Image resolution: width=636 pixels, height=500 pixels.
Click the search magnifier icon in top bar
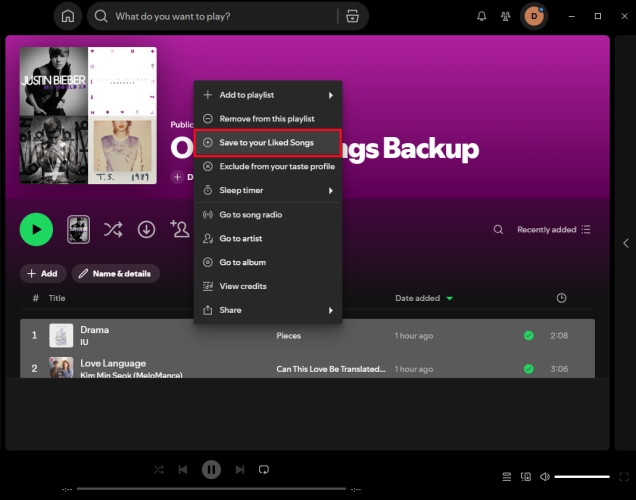coord(101,16)
